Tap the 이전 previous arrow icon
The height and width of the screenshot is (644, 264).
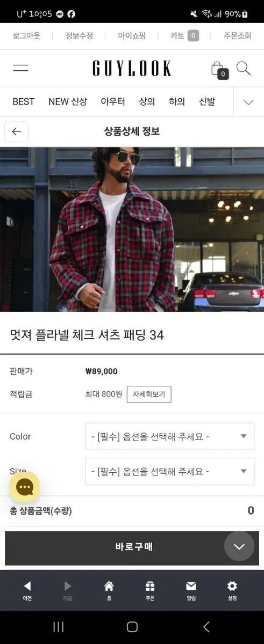(x=27, y=590)
